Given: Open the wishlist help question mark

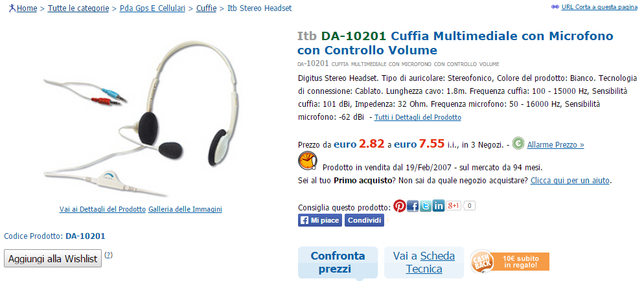Looking at the screenshot, I should (x=108, y=254).
